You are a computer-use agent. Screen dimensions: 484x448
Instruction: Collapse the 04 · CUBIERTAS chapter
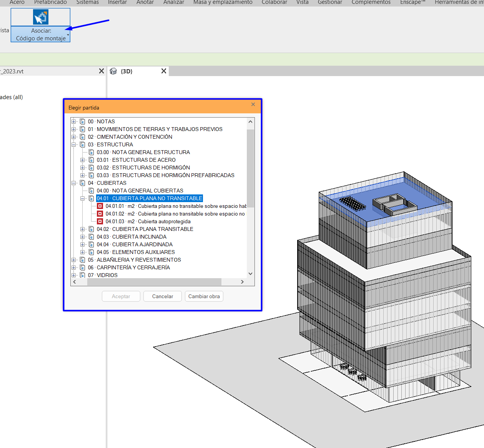coord(74,183)
